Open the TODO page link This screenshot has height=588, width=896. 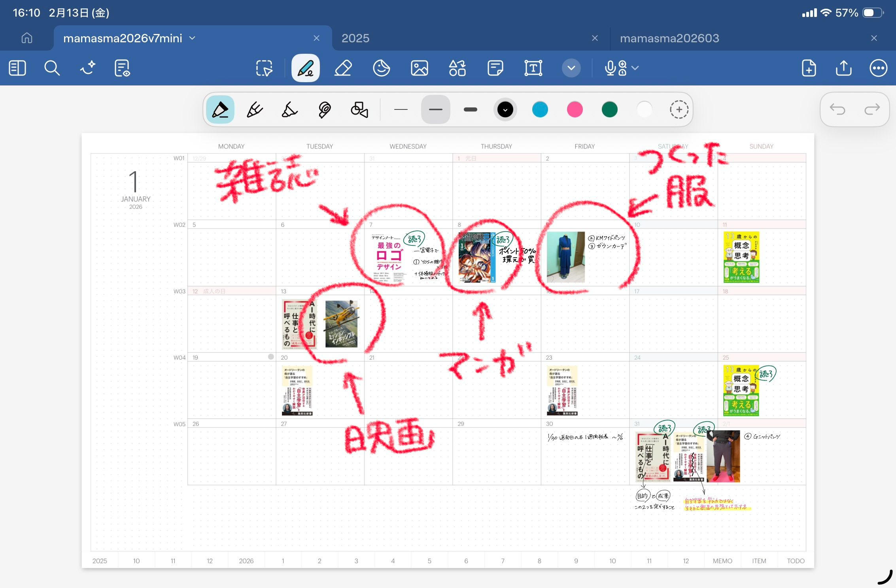(795, 561)
